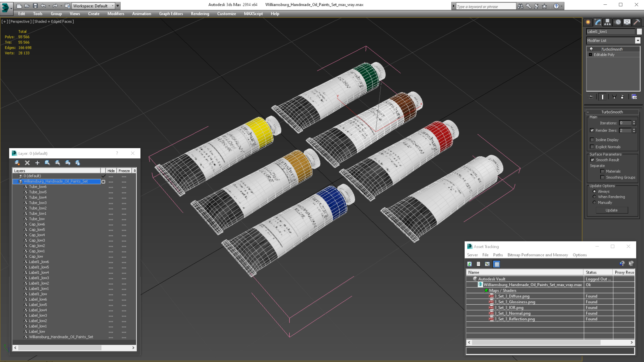Click Configure Modifier Sets icon

click(634, 97)
